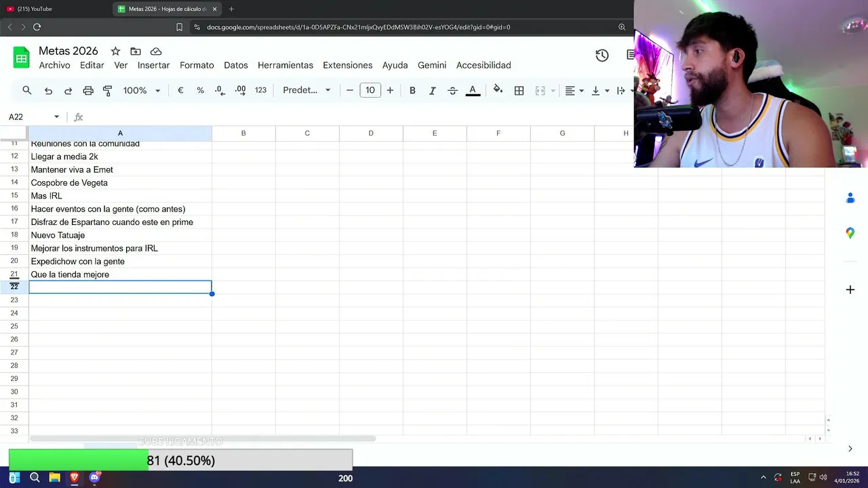Open the Herramientas menu
Viewport: 868px width, 488px height.
[285, 65]
